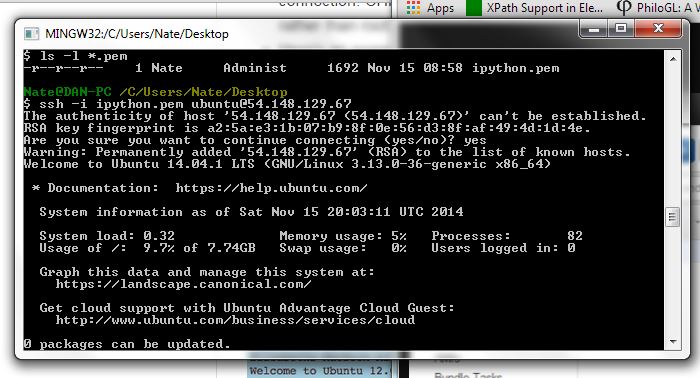The image size is (700, 378).
Task: Click 'Warning: Permanently added' line
Action: 327,152
